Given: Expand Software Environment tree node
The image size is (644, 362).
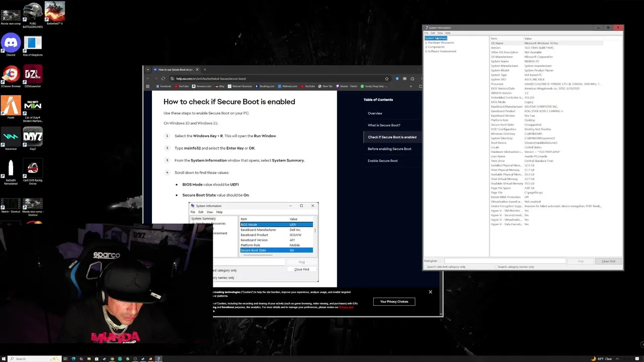Looking at the screenshot, I should pos(426,51).
